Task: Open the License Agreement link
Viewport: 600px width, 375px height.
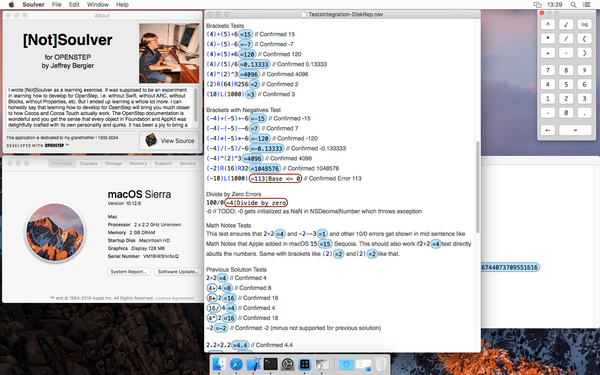Action: pos(174,298)
